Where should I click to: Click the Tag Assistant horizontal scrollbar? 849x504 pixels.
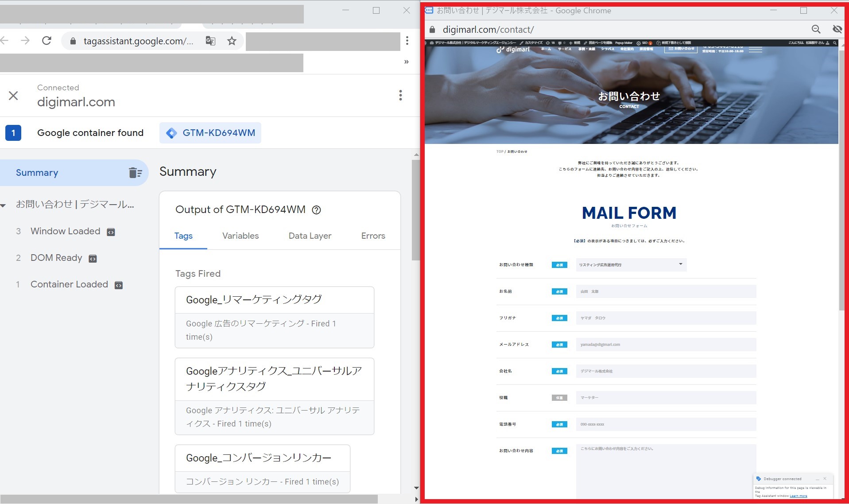(x=189, y=499)
